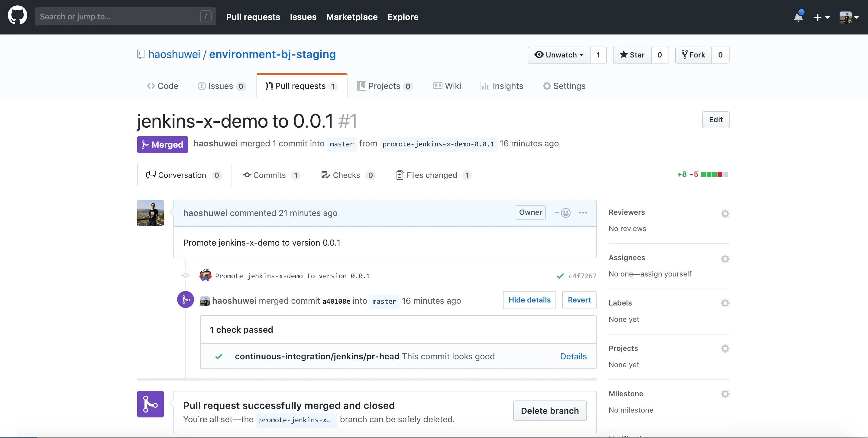Open the plus create-new dropdown
868x438 pixels.
[x=821, y=17]
